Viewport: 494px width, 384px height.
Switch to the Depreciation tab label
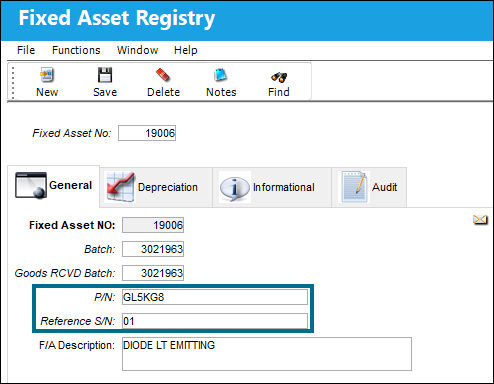pyautogui.click(x=168, y=187)
